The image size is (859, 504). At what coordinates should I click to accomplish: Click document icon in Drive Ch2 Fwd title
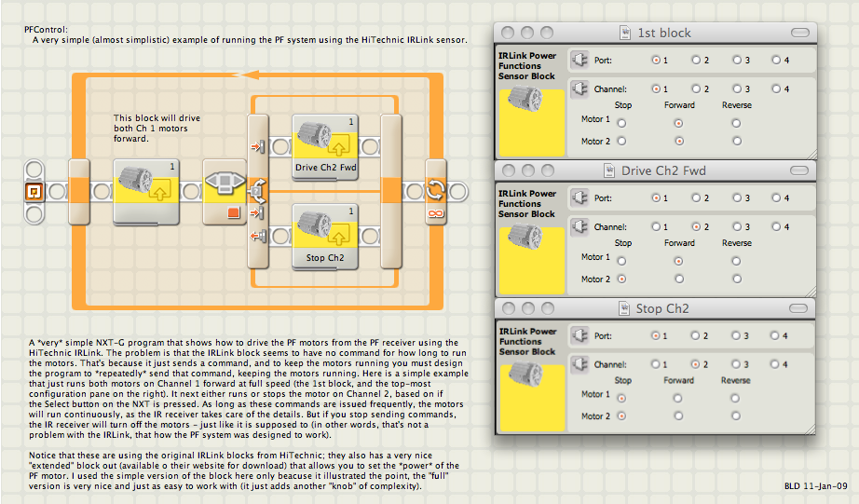[608, 170]
